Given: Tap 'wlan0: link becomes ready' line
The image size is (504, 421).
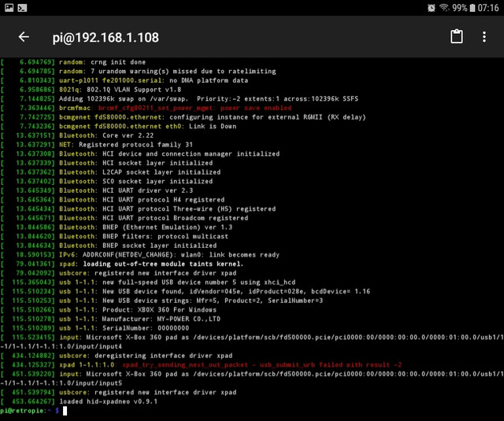Looking at the screenshot, I should [140, 255].
